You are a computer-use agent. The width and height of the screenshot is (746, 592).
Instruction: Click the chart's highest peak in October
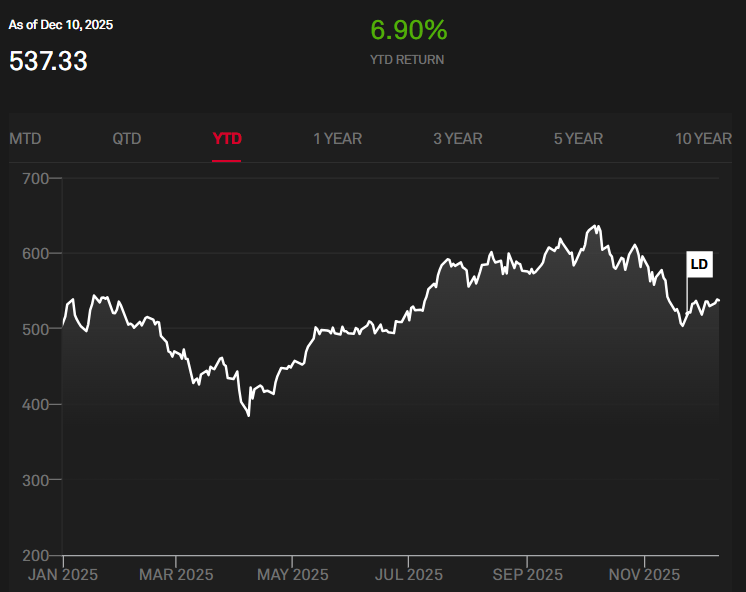pyautogui.click(x=598, y=226)
